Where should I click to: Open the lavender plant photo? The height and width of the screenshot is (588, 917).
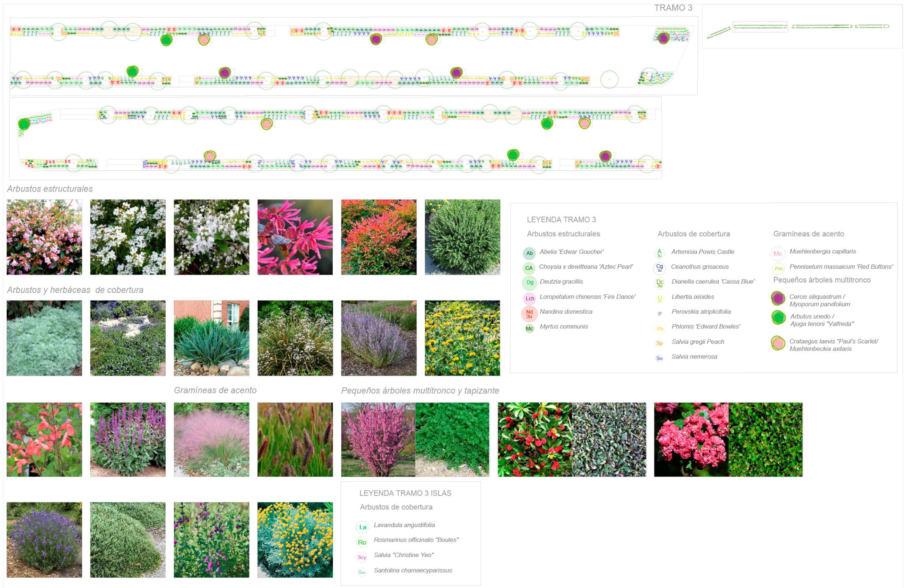[44, 540]
